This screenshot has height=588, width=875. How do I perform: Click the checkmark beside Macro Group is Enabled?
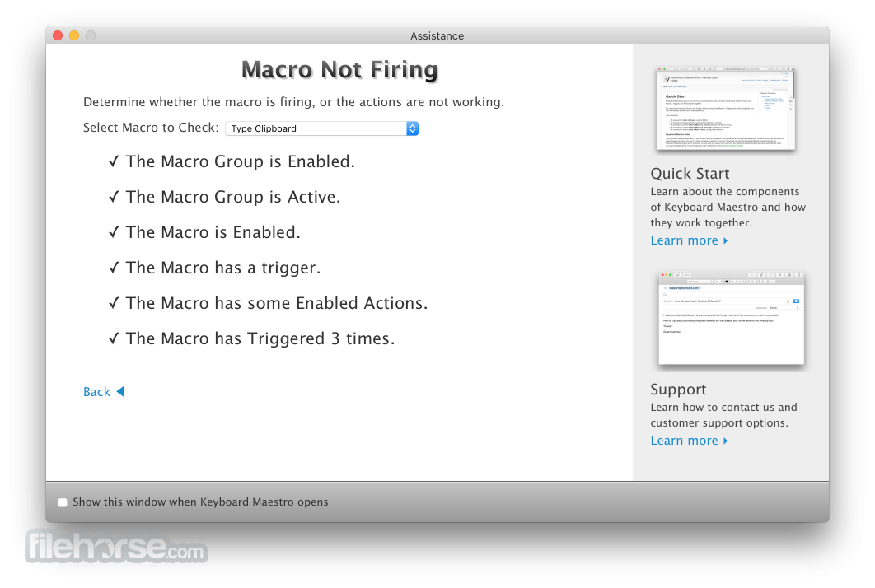pos(114,161)
